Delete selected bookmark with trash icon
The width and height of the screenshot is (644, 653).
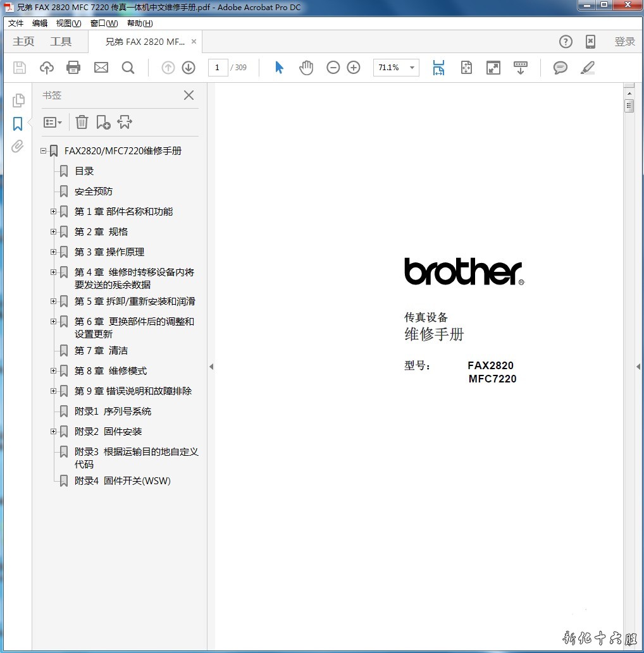[x=82, y=122]
